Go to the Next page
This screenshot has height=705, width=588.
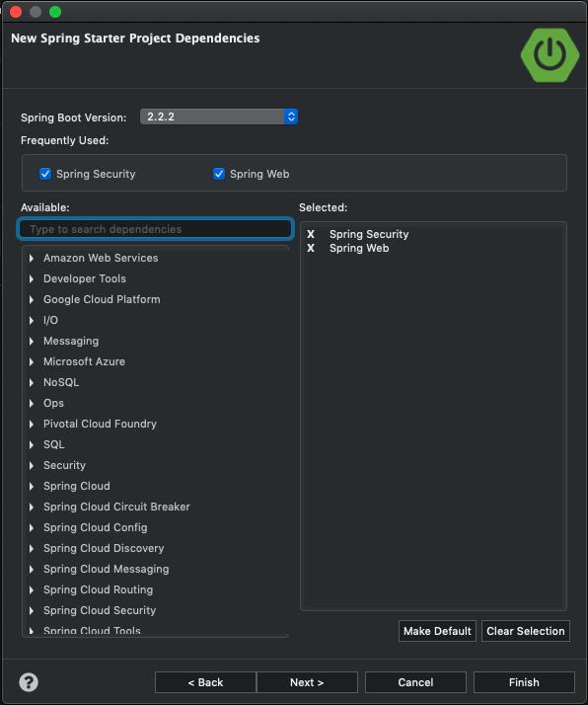[x=307, y=682]
